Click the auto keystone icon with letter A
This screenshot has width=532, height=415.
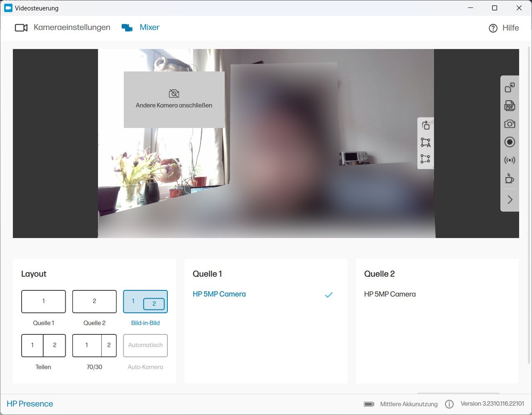[426, 142]
